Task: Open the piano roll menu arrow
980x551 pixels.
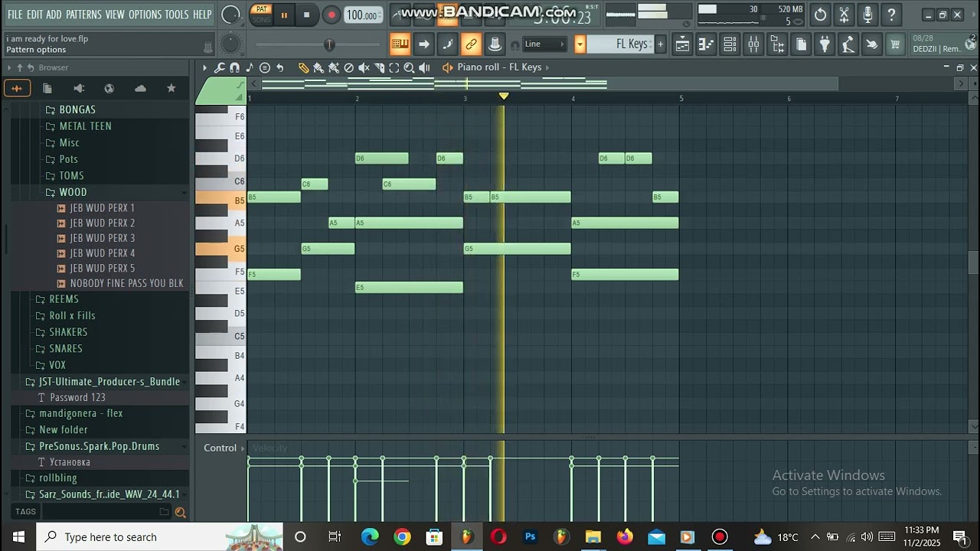Action: pyautogui.click(x=204, y=67)
